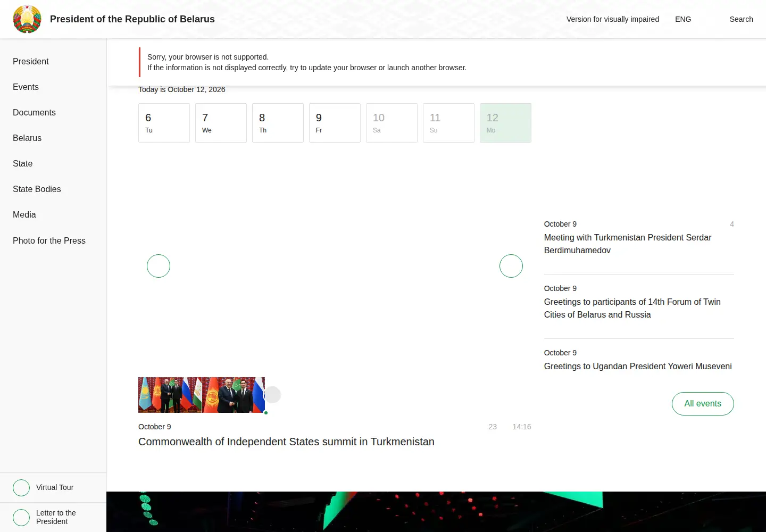Open the State sidebar item
This screenshot has width=766, height=532.
[x=22, y=163]
